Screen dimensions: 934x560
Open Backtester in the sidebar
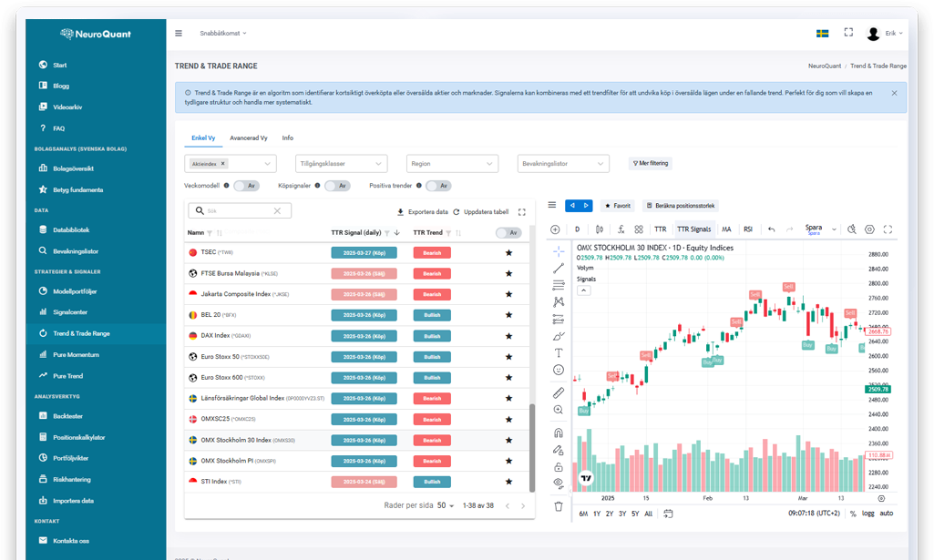68,415
